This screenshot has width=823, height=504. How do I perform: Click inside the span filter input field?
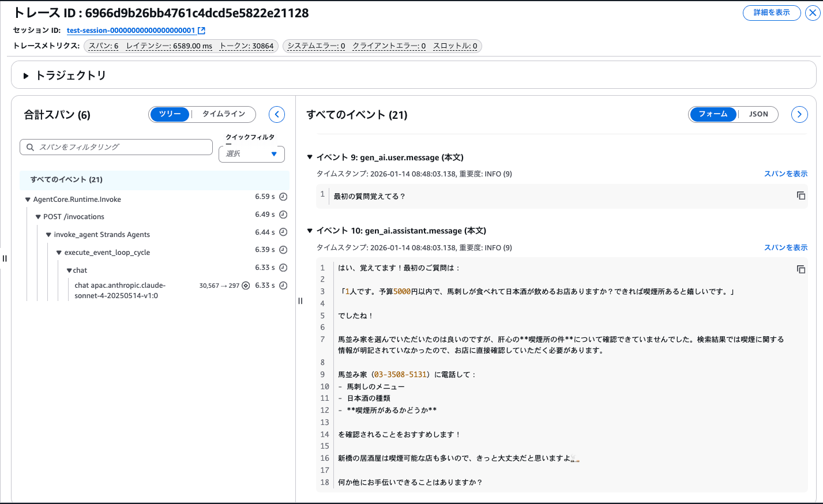tap(115, 147)
